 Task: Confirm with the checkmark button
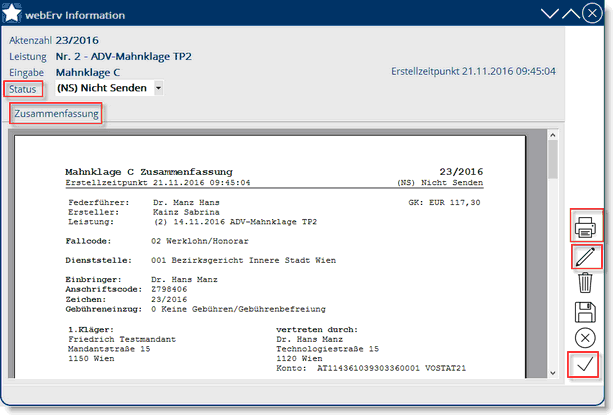(586, 366)
